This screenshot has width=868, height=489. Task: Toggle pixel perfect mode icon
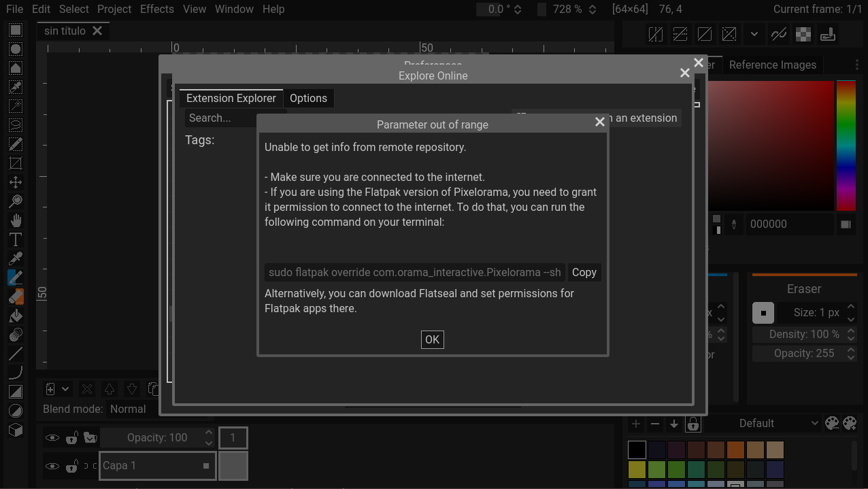[779, 34]
